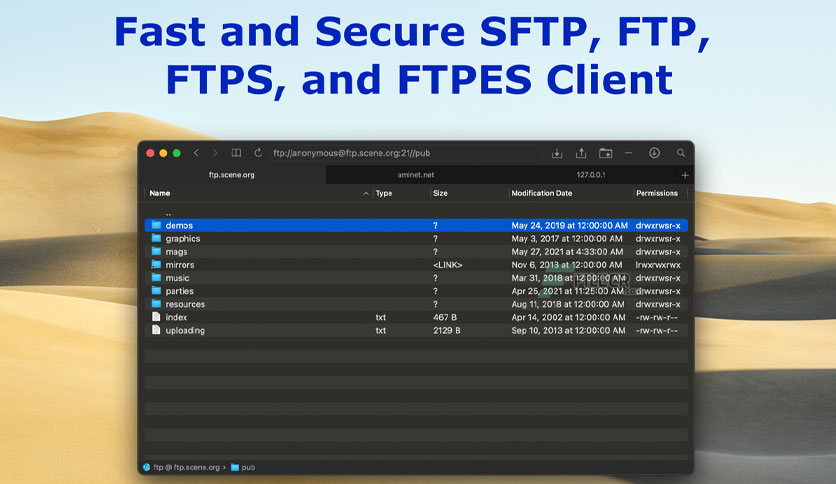The width and height of the screenshot is (836, 484).
Task: Click the index file icon
Action: [156, 317]
